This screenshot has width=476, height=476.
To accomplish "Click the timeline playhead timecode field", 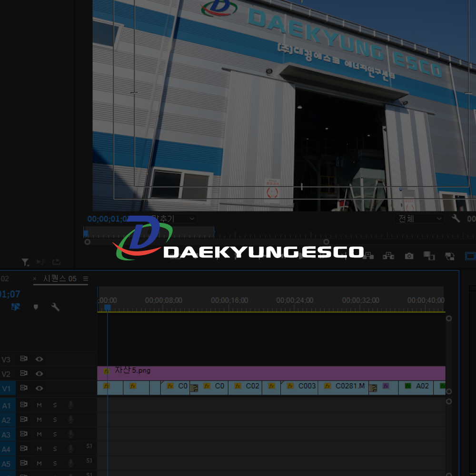I will (x=10, y=294).
